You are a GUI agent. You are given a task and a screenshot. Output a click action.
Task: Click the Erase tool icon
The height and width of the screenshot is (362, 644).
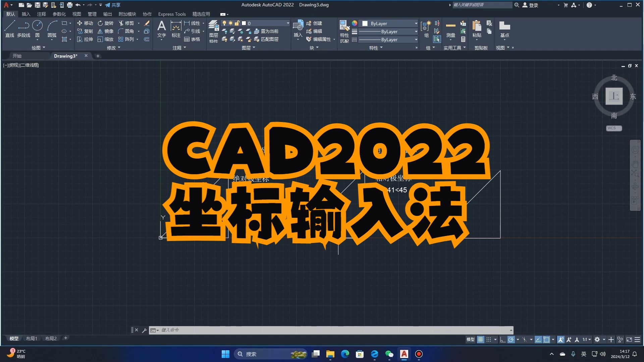[147, 23]
